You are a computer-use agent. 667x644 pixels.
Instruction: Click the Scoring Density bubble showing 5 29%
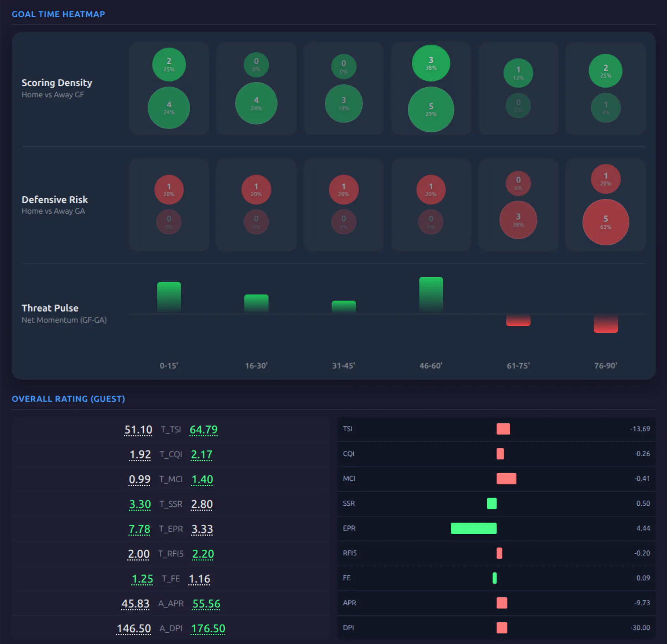coord(431,109)
